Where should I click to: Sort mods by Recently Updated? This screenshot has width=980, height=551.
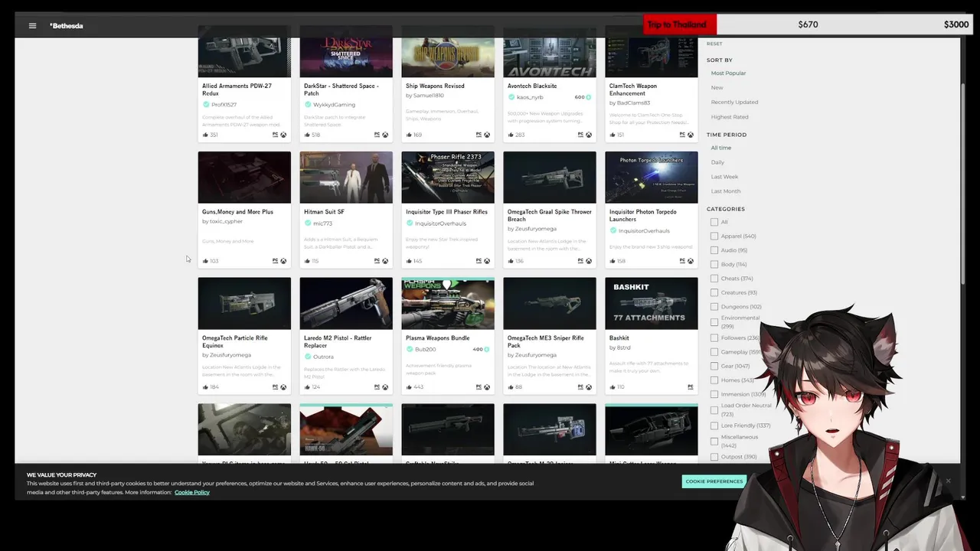[x=734, y=102]
